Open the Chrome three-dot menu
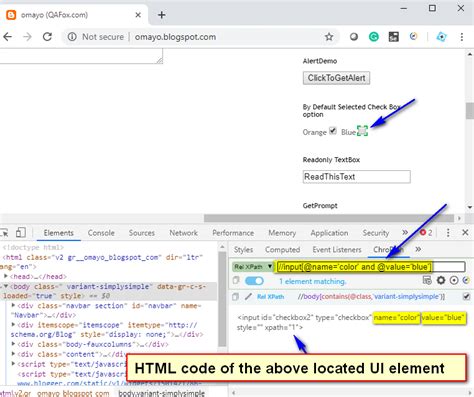Image resolution: width=474 pixels, height=397 pixels. pyautogui.click(x=462, y=37)
